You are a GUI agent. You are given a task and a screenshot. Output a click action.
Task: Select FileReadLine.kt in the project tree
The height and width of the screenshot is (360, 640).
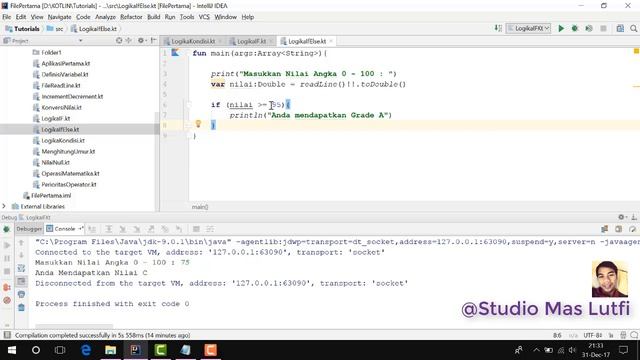click(x=56, y=85)
